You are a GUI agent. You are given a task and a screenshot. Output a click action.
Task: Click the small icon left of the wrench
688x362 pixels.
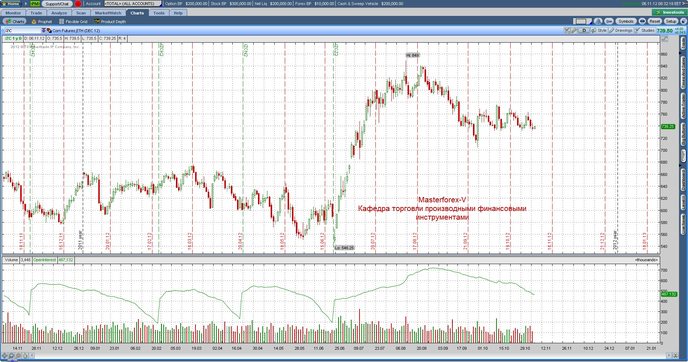point(567,31)
